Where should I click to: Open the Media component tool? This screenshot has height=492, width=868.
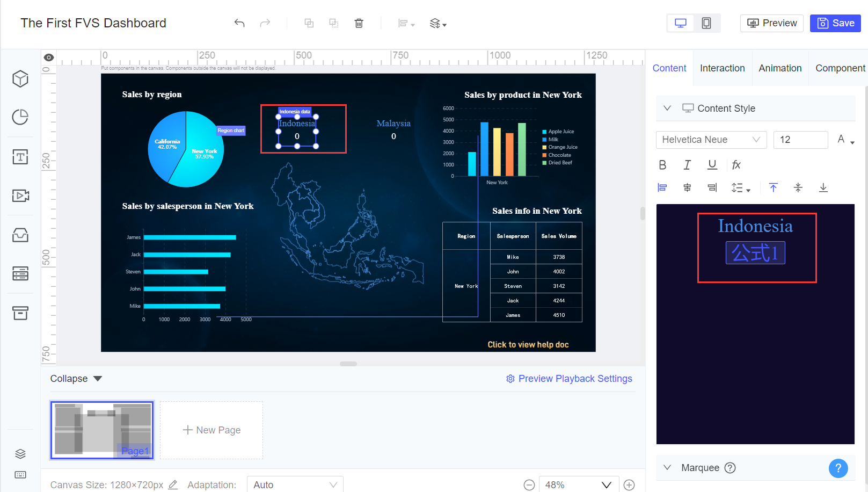coord(20,196)
